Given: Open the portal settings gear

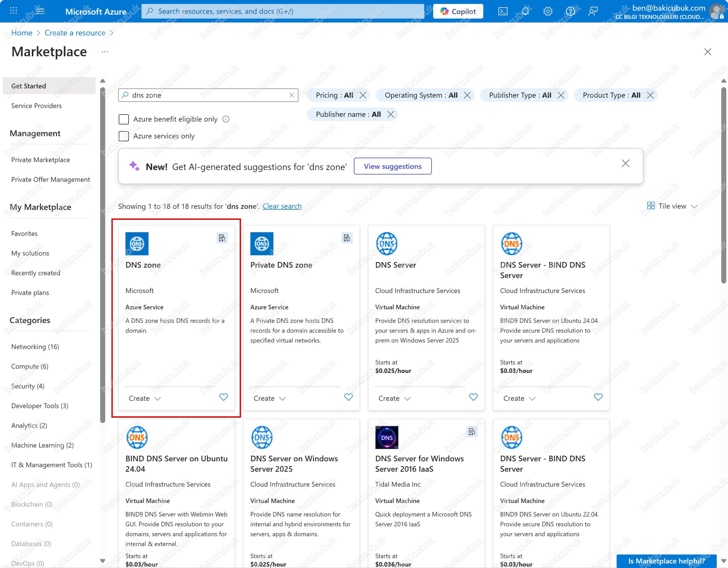Looking at the screenshot, I should coord(547,11).
